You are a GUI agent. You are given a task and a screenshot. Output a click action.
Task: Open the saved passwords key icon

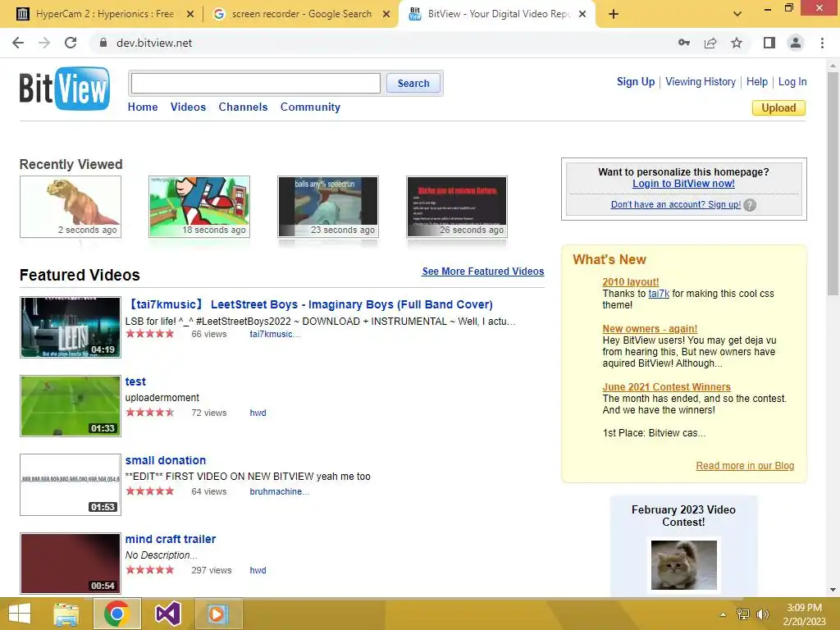[x=684, y=43]
